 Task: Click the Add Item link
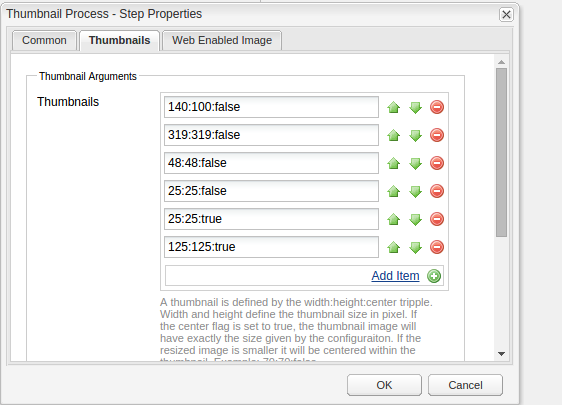[395, 276]
